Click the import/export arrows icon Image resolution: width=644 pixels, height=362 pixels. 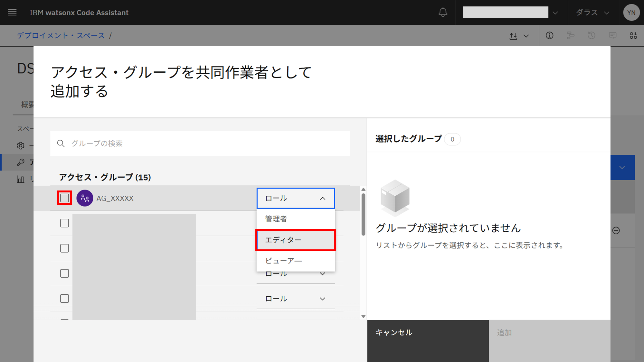(x=514, y=36)
